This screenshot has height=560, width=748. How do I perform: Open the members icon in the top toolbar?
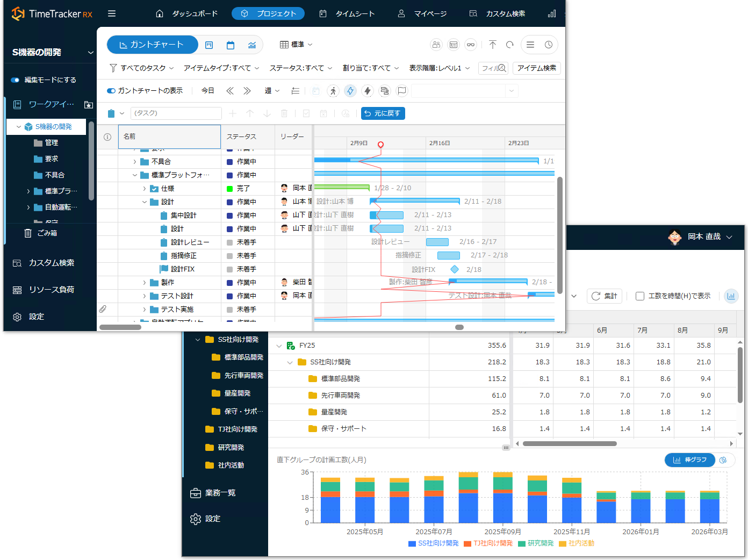click(x=436, y=45)
